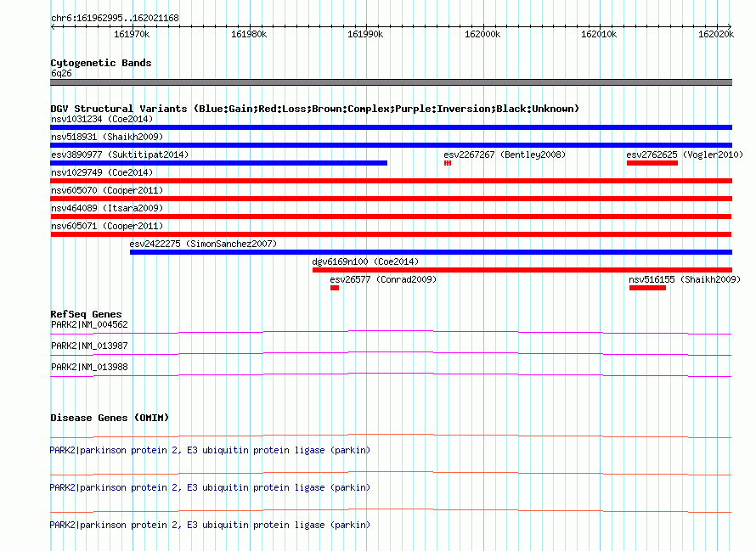Click the red bar for nsv605070
The width and height of the screenshot is (756, 551).
[x=391, y=199]
